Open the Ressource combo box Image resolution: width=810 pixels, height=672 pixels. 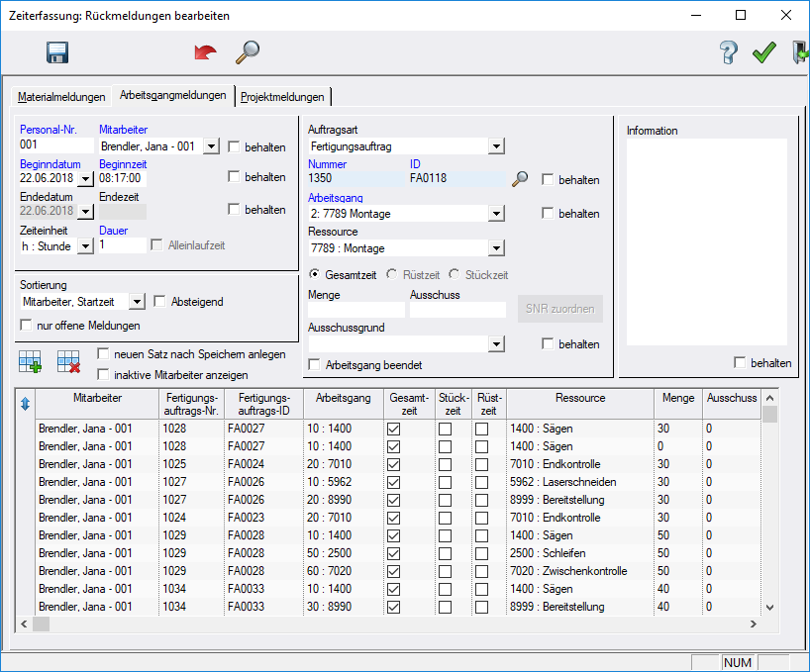coord(496,248)
